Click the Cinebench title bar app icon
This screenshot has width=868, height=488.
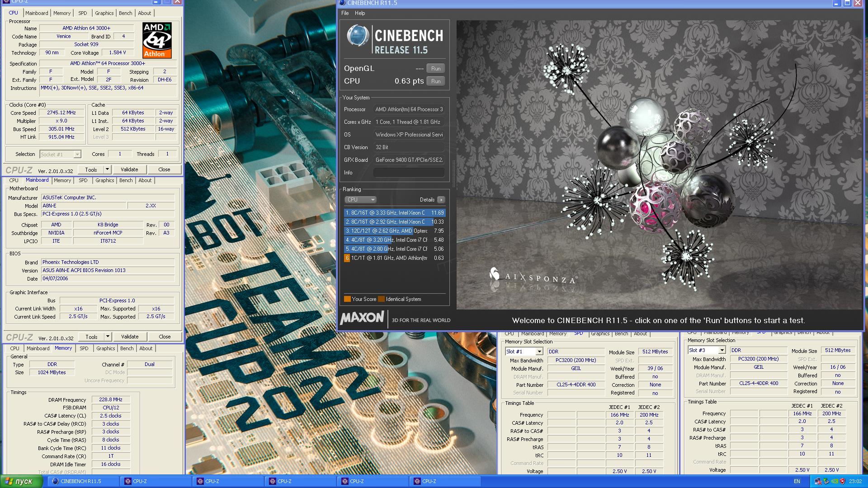[342, 3]
